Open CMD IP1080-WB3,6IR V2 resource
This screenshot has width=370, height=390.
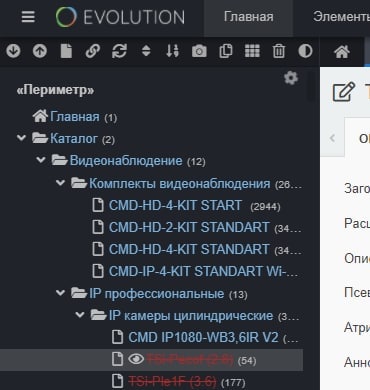[205, 337]
